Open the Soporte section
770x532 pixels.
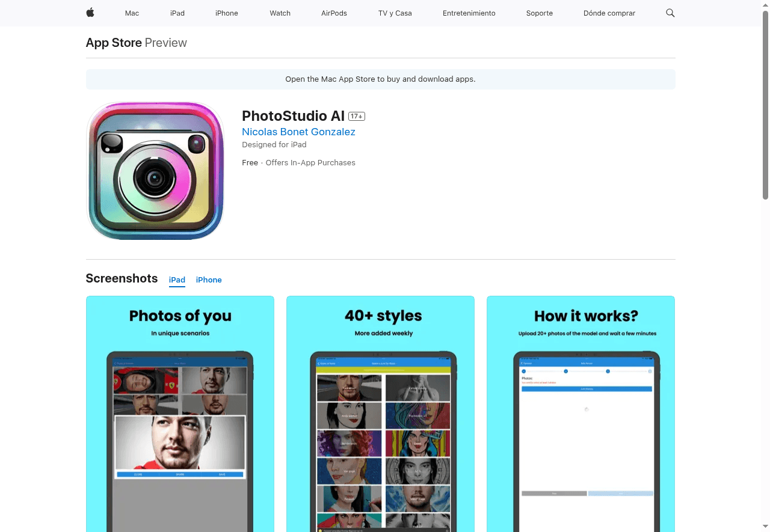point(539,13)
